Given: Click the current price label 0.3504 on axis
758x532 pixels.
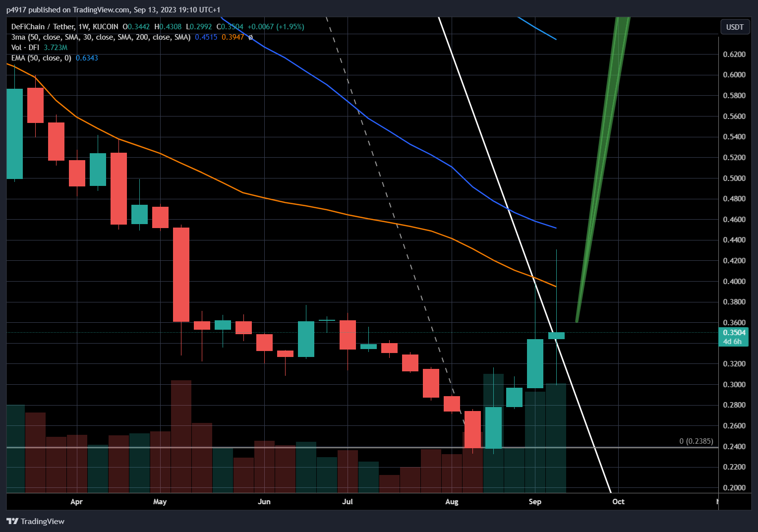Looking at the screenshot, I should coord(734,333).
